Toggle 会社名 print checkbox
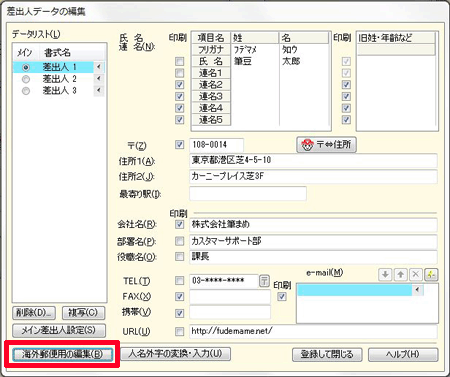The width and height of the screenshot is (450, 377). pyautogui.click(x=180, y=224)
